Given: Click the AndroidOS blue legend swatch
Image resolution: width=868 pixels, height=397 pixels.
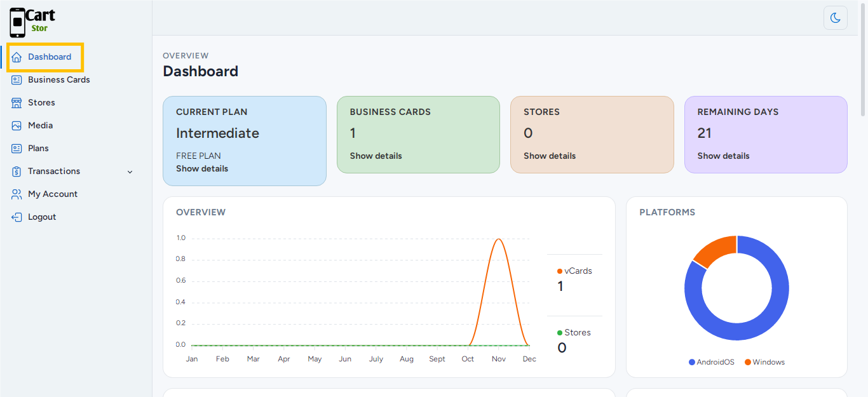Looking at the screenshot, I should tap(692, 362).
